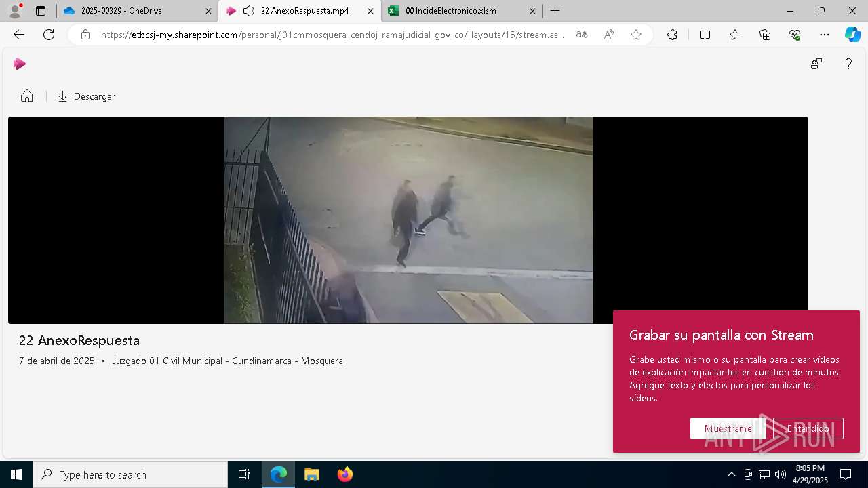Viewport: 868px width, 488px height.
Task: Open Edge Settings and more menu
Action: tap(825, 35)
